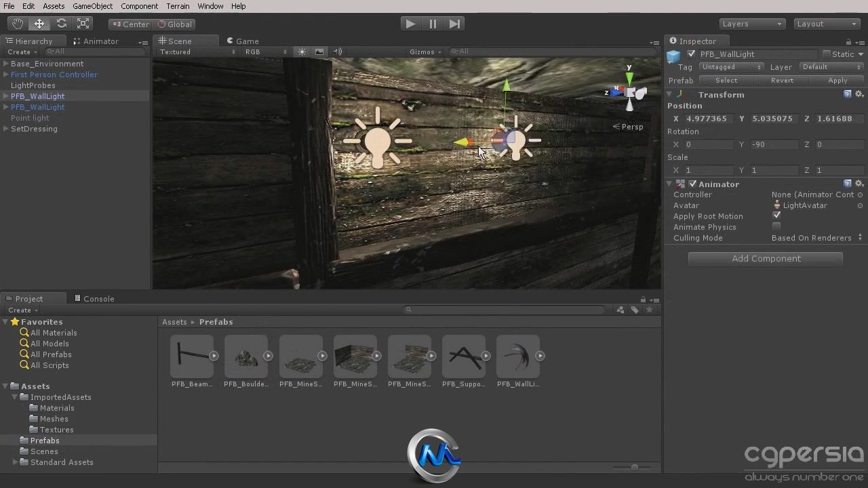Image resolution: width=868 pixels, height=488 pixels.
Task: Click search by label icon
Action: [x=635, y=310]
